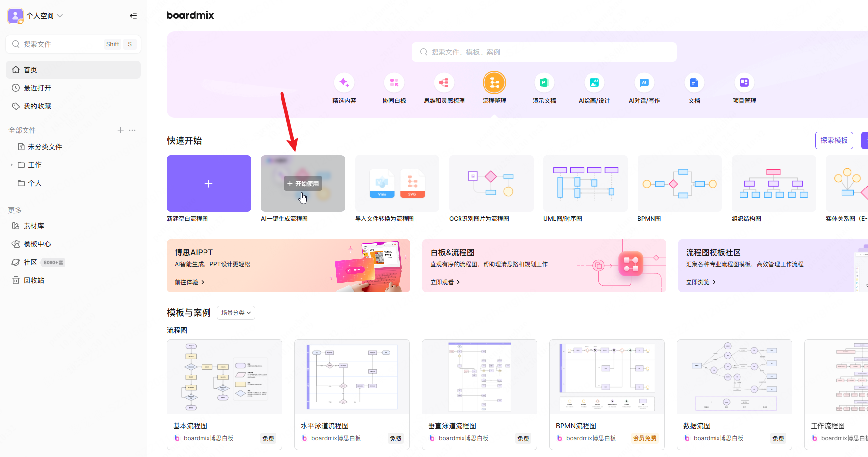Open 思维和灵感梳理 category icon

point(444,82)
